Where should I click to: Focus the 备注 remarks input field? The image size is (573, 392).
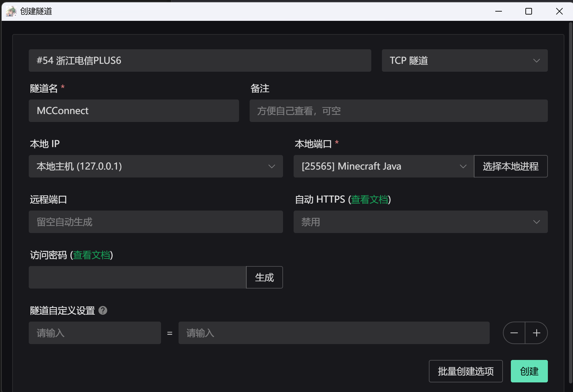tap(398, 111)
